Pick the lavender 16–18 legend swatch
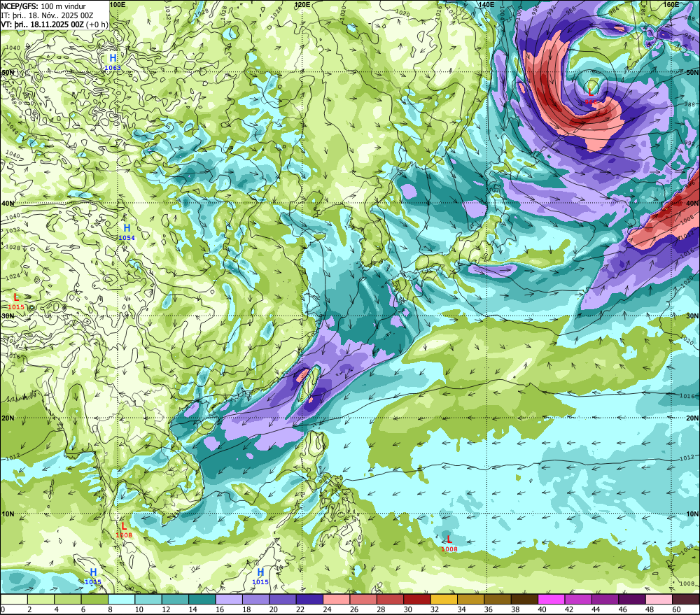The width and height of the screenshot is (700, 615). click(229, 599)
